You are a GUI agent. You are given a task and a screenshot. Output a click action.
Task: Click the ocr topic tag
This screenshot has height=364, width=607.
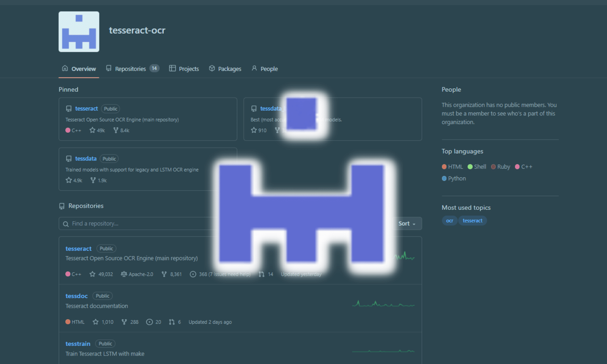(450, 220)
